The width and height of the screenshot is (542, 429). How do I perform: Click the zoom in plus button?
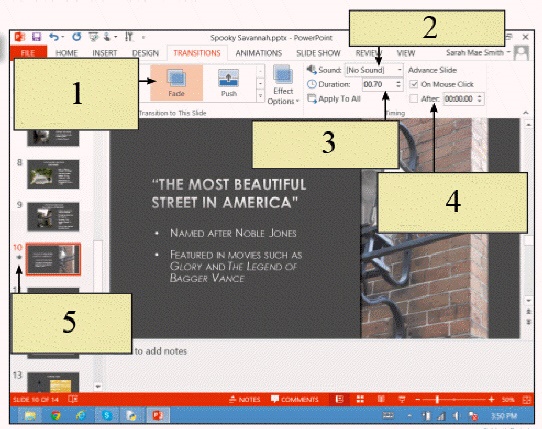491,400
